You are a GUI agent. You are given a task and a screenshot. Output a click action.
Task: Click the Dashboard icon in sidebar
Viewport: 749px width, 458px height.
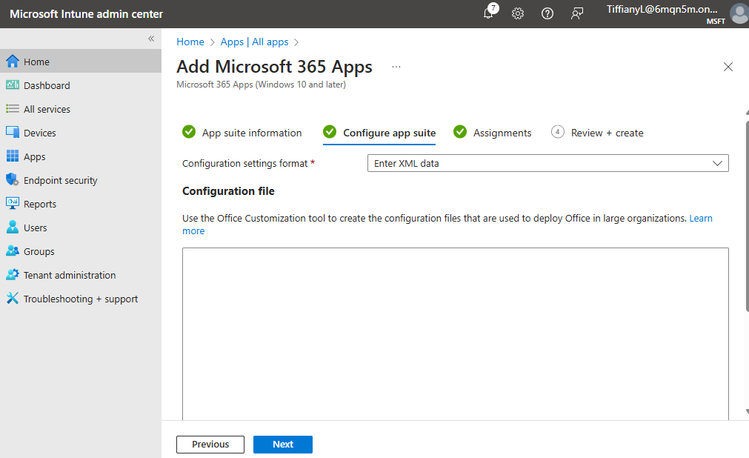(12, 85)
